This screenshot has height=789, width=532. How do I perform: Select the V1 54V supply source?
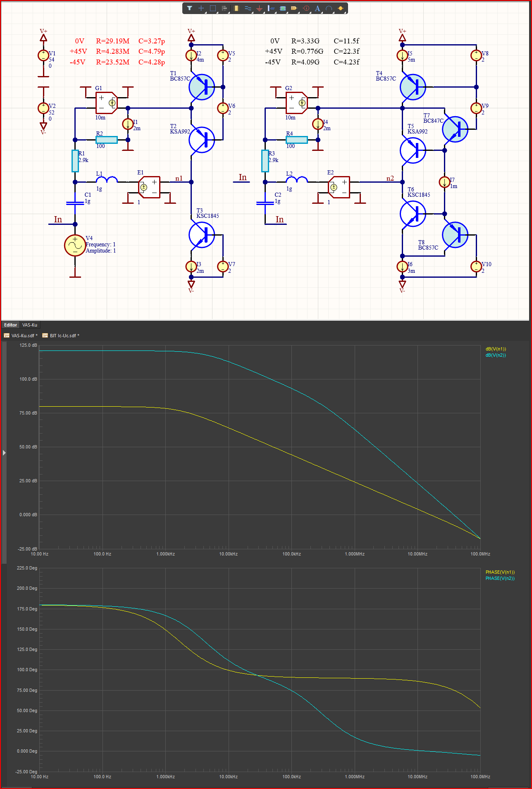(x=43, y=55)
